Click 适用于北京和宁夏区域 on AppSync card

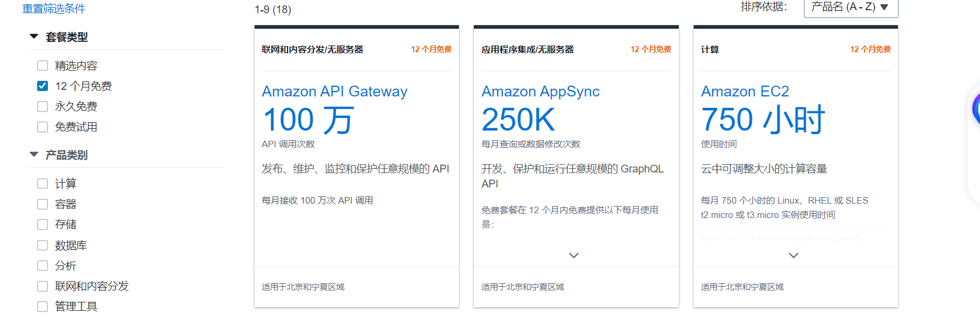pyautogui.click(x=523, y=287)
